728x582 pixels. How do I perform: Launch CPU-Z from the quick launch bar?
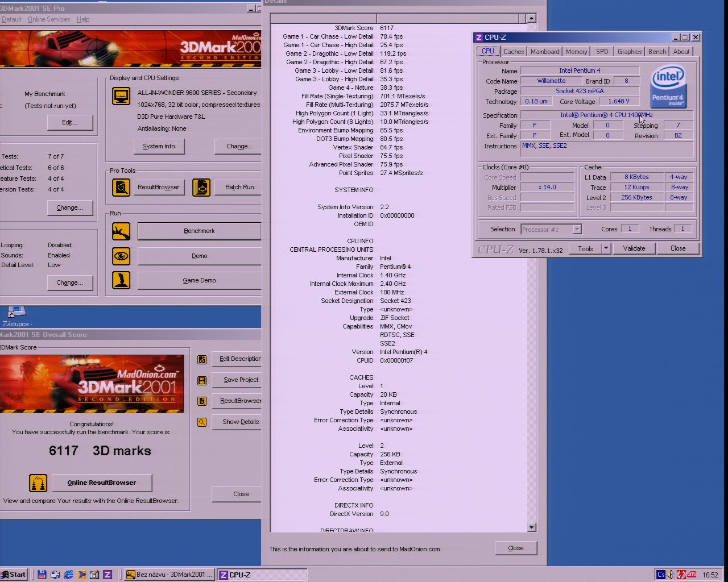click(x=107, y=575)
